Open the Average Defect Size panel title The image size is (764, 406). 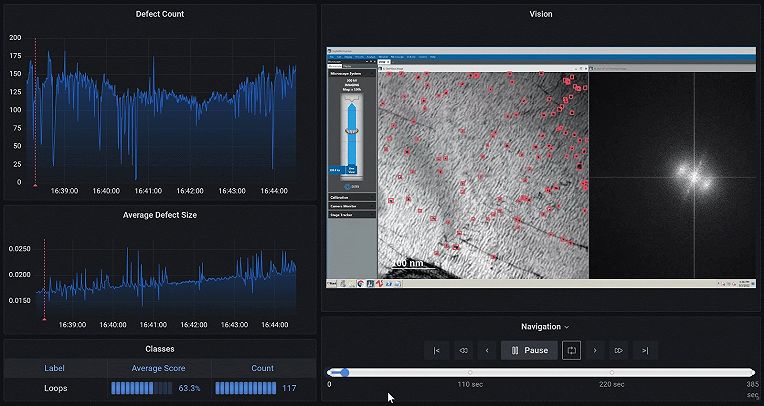point(159,215)
